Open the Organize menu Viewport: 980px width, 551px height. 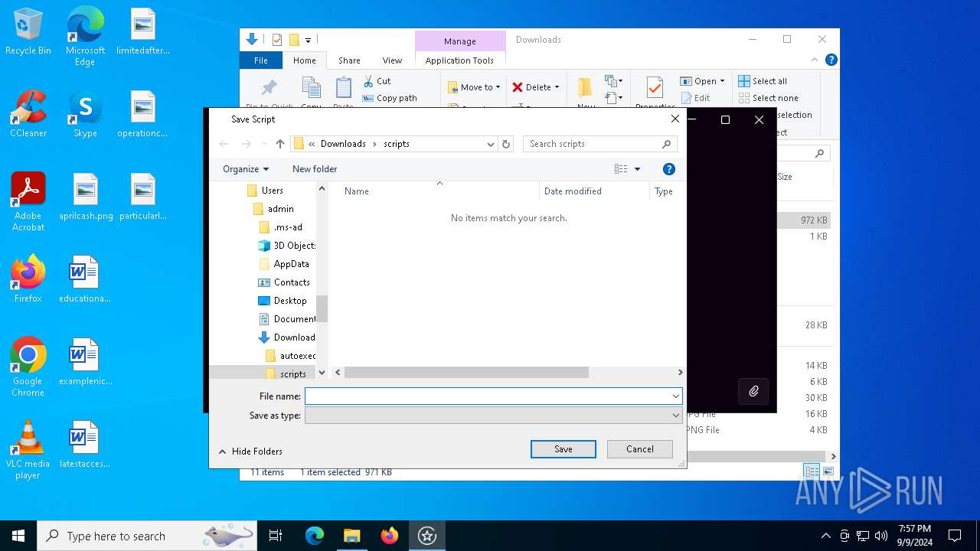[246, 169]
